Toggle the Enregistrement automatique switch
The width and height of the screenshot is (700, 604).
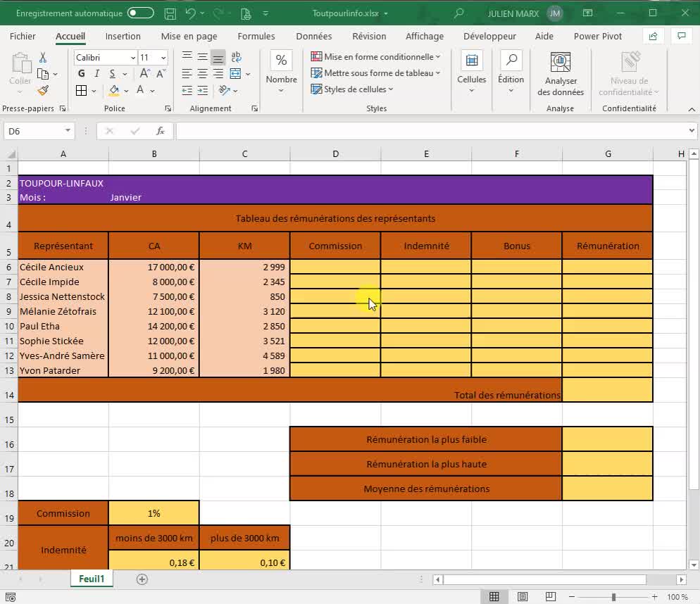[141, 13]
